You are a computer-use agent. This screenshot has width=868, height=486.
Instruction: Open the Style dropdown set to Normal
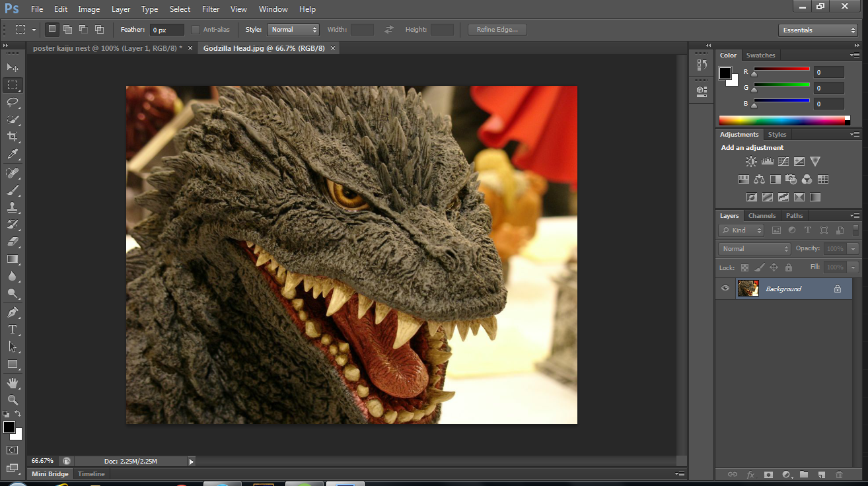(x=293, y=30)
